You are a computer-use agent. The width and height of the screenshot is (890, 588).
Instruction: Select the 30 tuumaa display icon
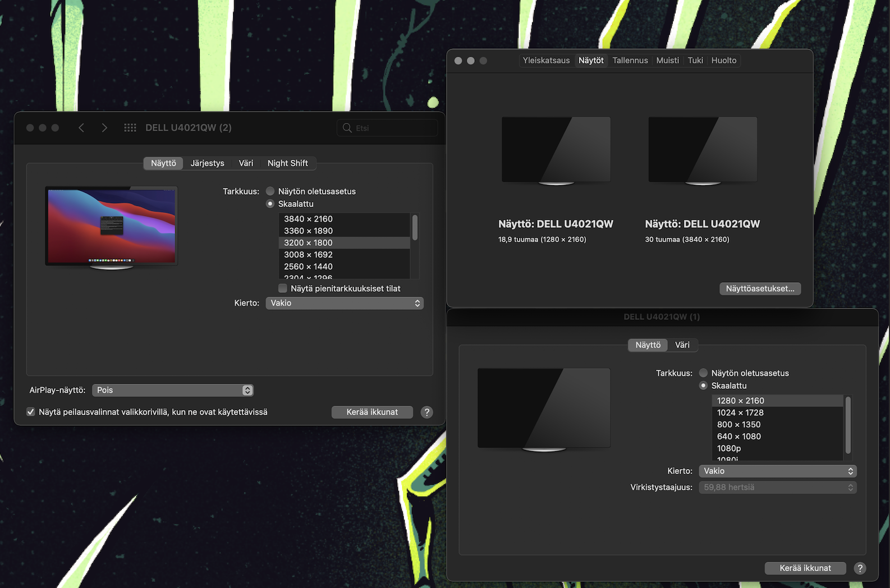pyautogui.click(x=703, y=150)
